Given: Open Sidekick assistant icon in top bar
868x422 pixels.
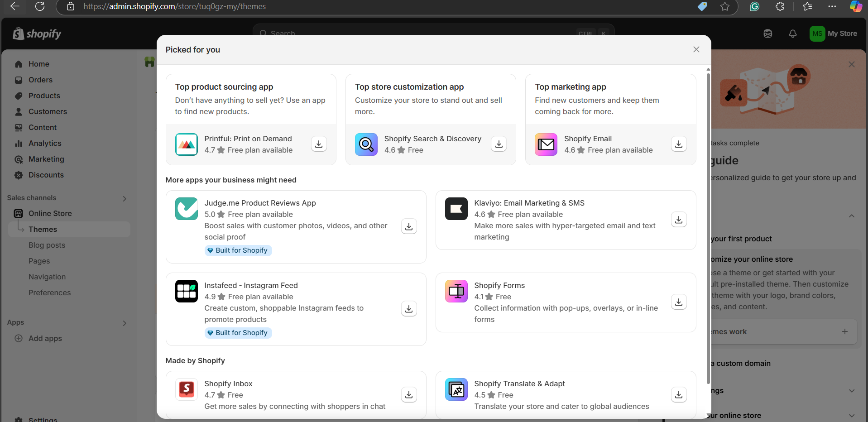Looking at the screenshot, I should point(768,34).
